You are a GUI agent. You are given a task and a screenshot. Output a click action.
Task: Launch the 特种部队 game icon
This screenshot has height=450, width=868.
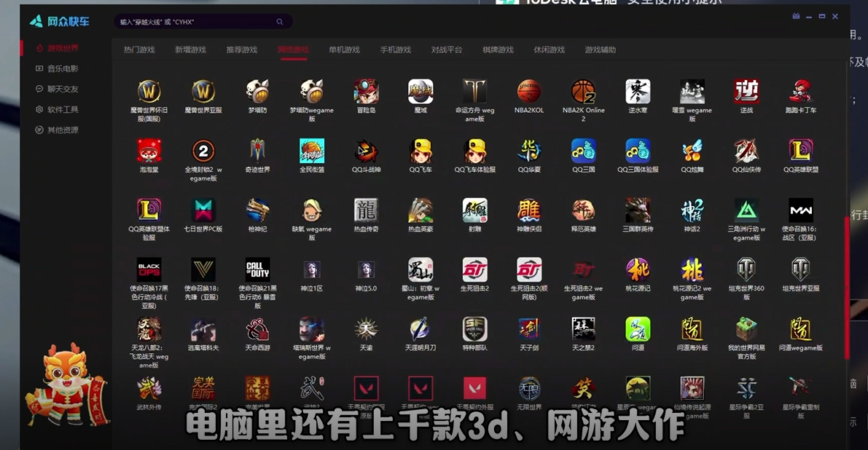474,329
